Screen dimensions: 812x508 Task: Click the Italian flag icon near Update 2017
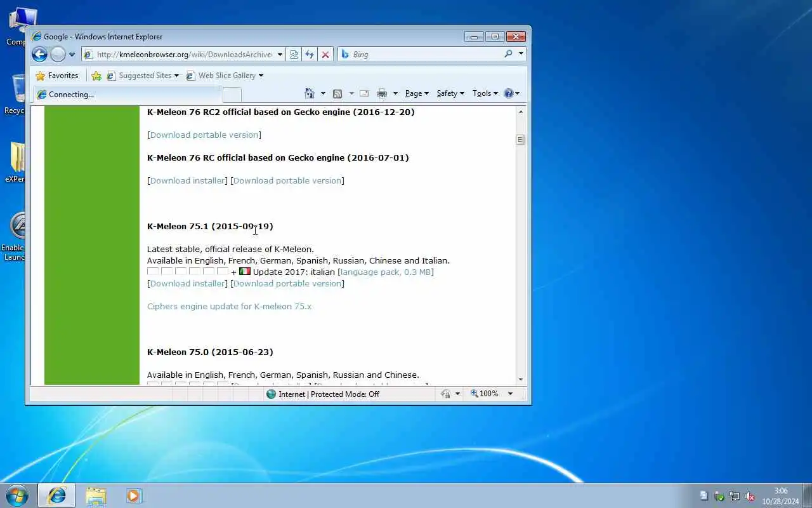(x=245, y=271)
